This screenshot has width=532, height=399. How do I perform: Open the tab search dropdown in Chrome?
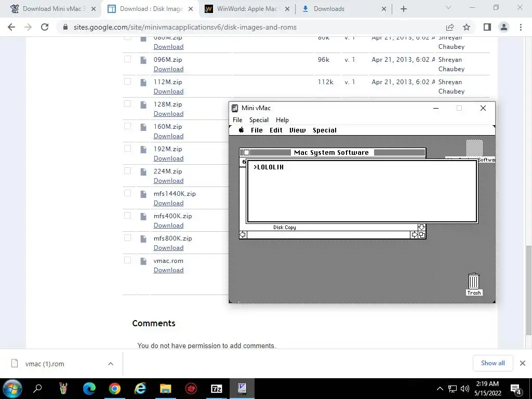point(448,7)
